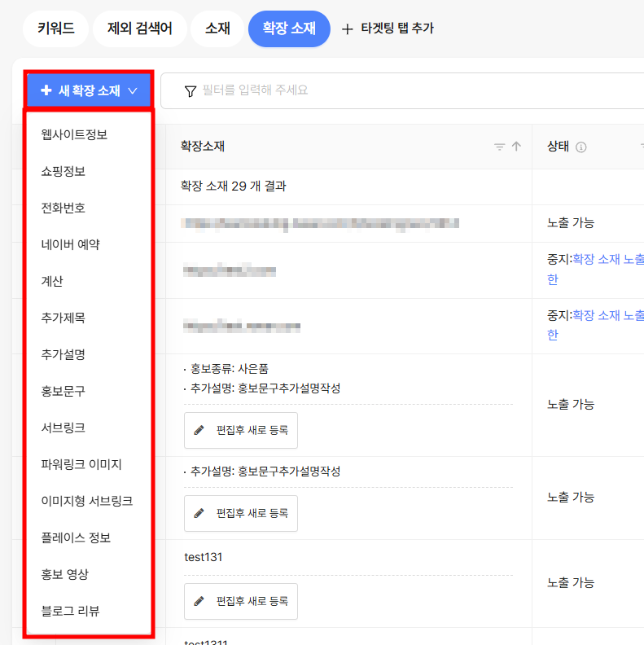Click the 필터를 입력해 주세요 filter field
This screenshot has width=644, height=645.
click(403, 91)
